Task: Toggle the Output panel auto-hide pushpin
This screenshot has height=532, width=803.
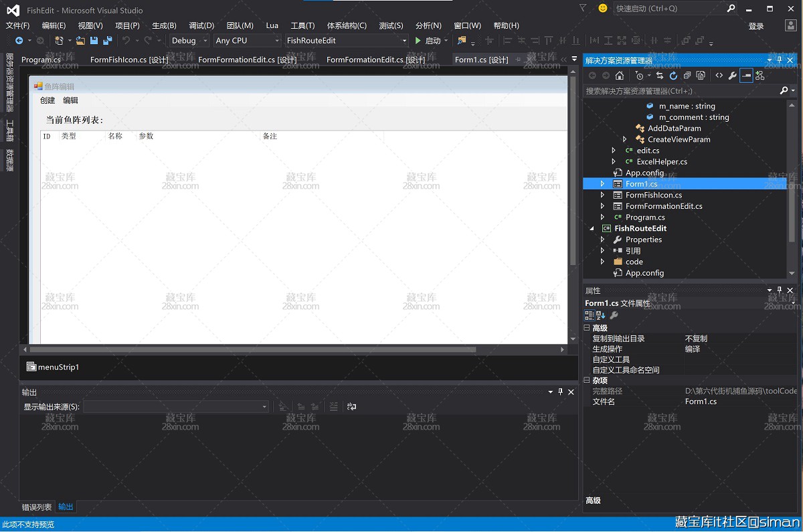Action: tap(560, 392)
